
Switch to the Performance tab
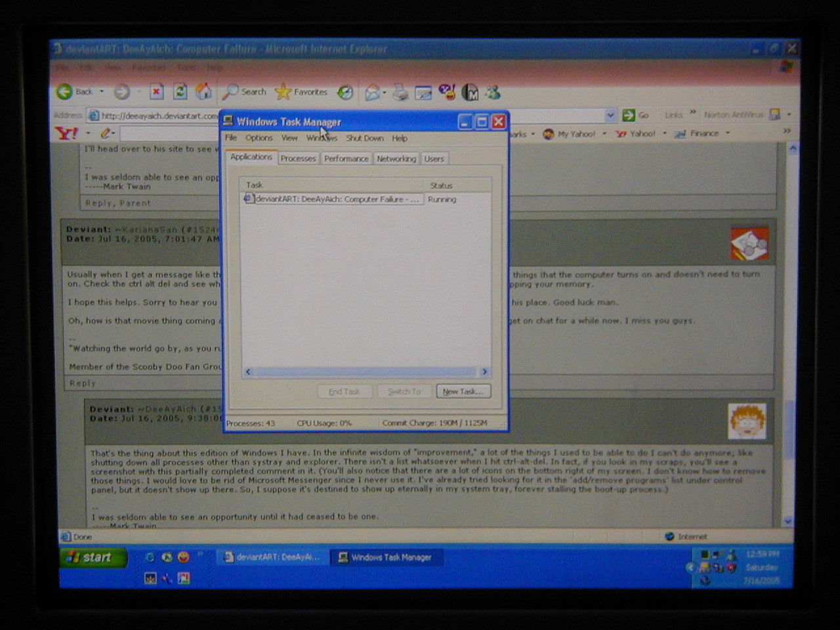346,159
